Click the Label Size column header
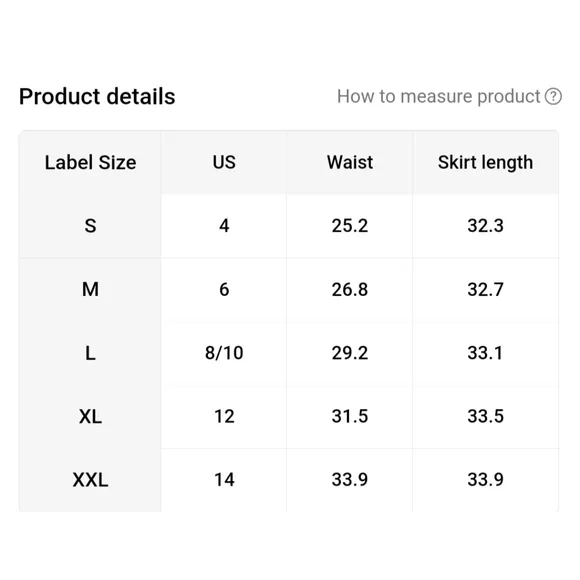Screen dimensions: 580x580 pos(90,162)
